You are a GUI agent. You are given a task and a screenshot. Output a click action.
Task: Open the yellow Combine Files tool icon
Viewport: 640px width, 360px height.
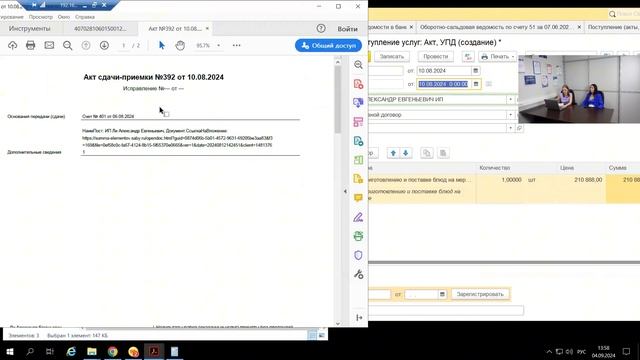(358, 179)
